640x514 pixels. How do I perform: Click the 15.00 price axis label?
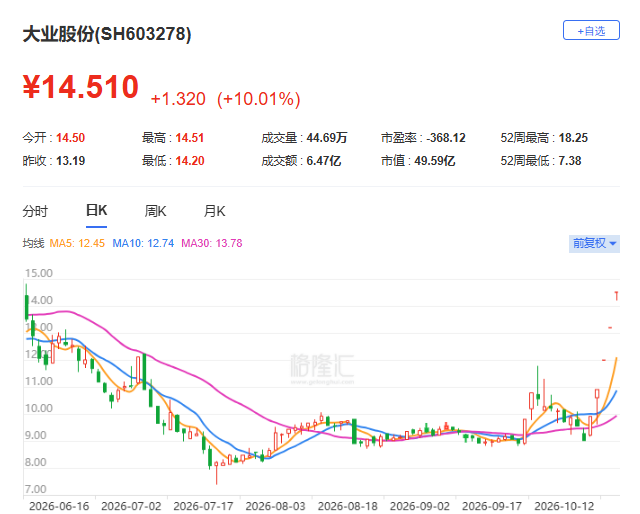pos(39,273)
